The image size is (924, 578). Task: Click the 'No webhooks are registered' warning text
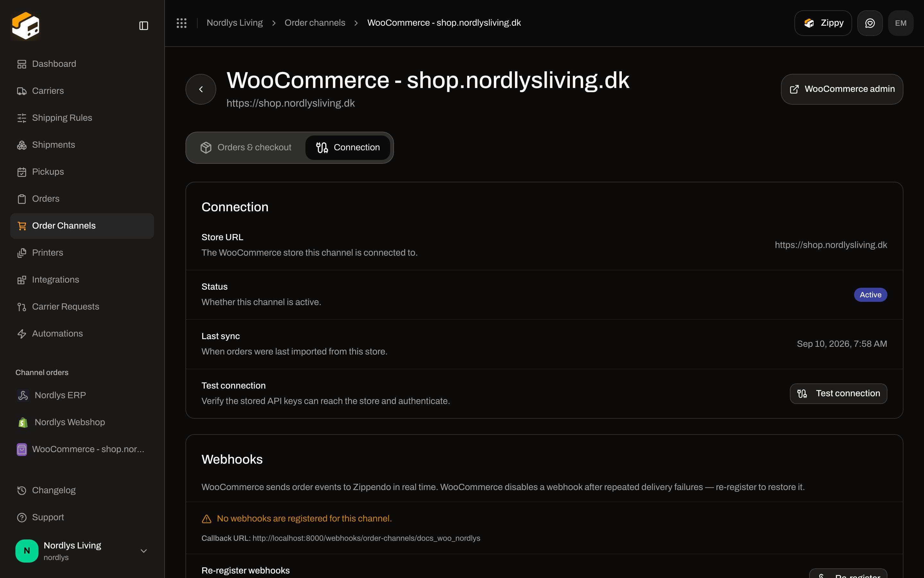(x=304, y=519)
